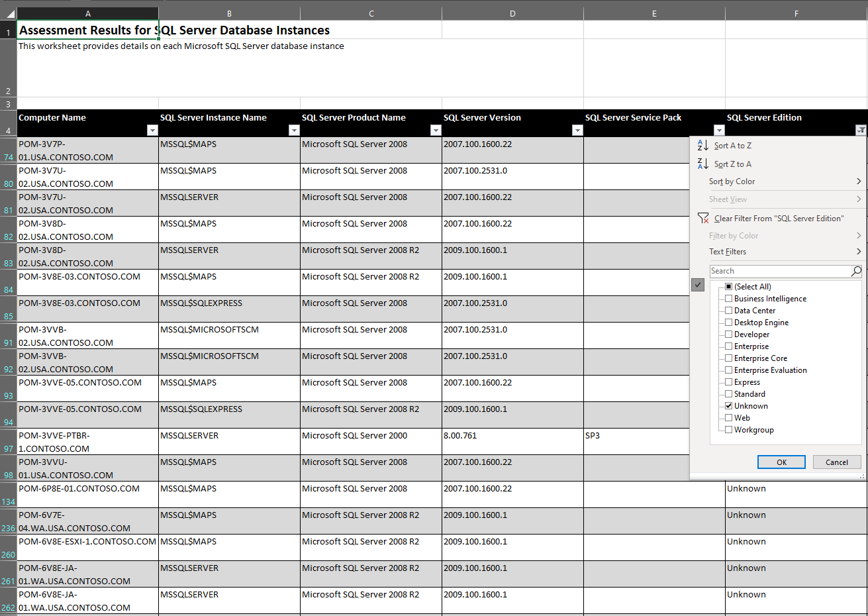Screen dimensions: 868x616
Task: Check the Express filter option
Action: coord(728,382)
